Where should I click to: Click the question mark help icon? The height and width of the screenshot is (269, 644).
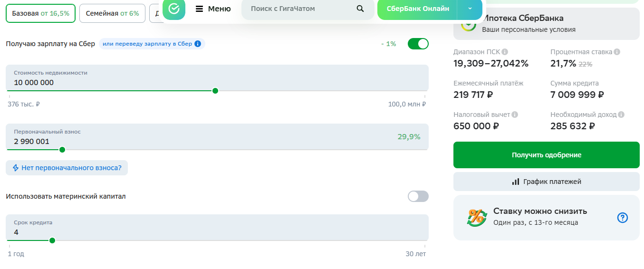[x=623, y=218]
